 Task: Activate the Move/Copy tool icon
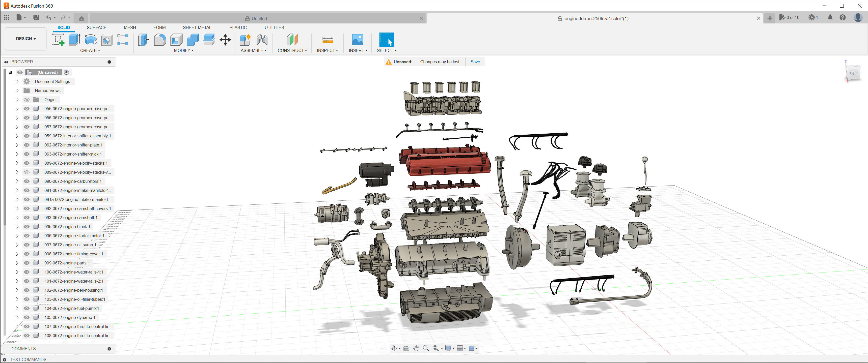(x=225, y=40)
